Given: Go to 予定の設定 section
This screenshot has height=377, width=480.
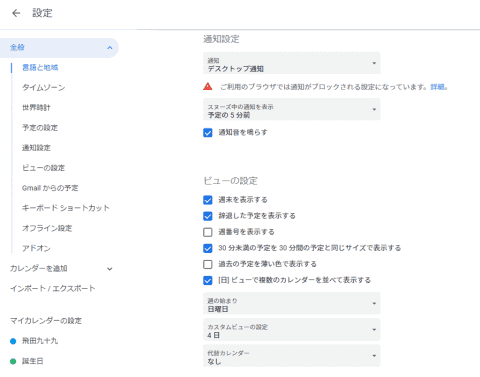Looking at the screenshot, I should point(40,128).
